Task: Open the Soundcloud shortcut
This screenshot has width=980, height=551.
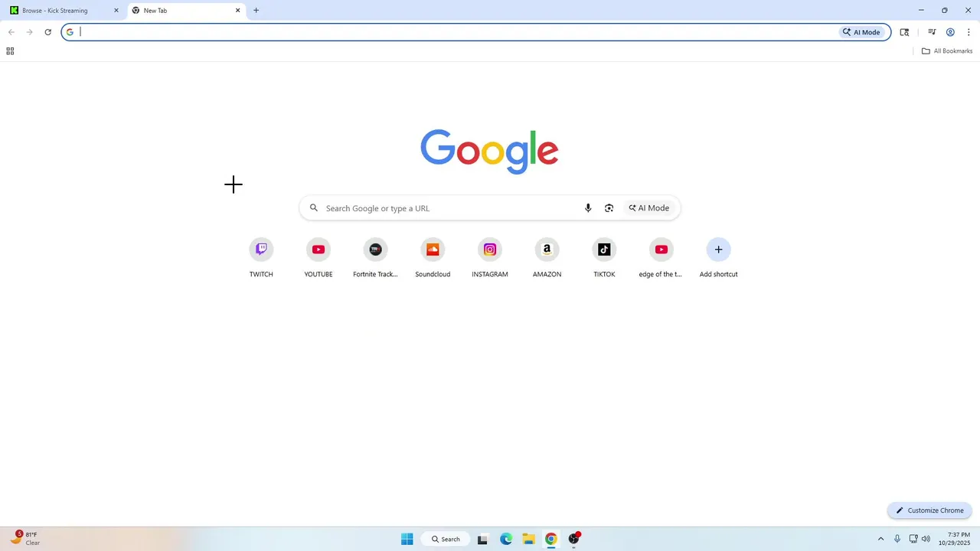Action: pyautogui.click(x=433, y=259)
